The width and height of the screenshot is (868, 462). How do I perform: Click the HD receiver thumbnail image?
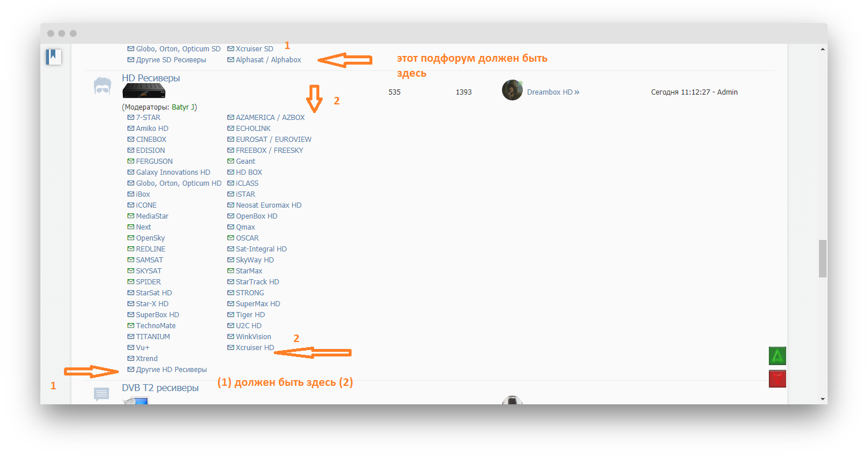144,91
